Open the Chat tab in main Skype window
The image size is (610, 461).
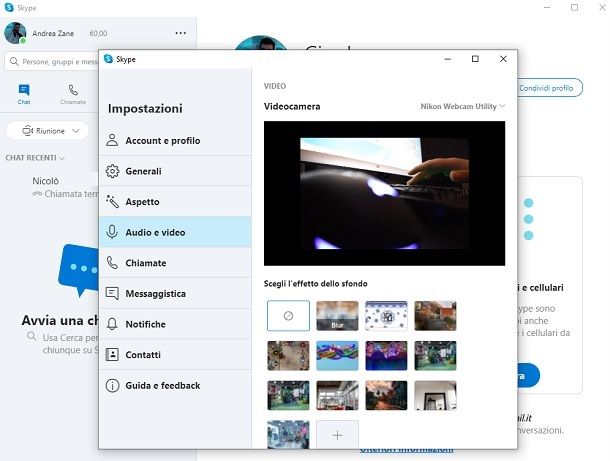(x=24, y=95)
